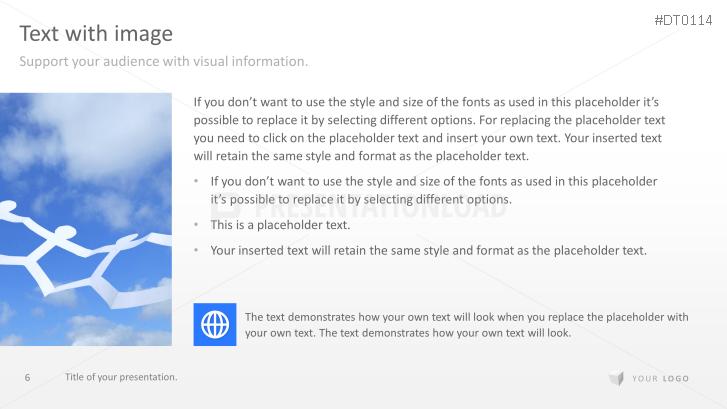Click the globe icon in the blue square

[x=214, y=325]
